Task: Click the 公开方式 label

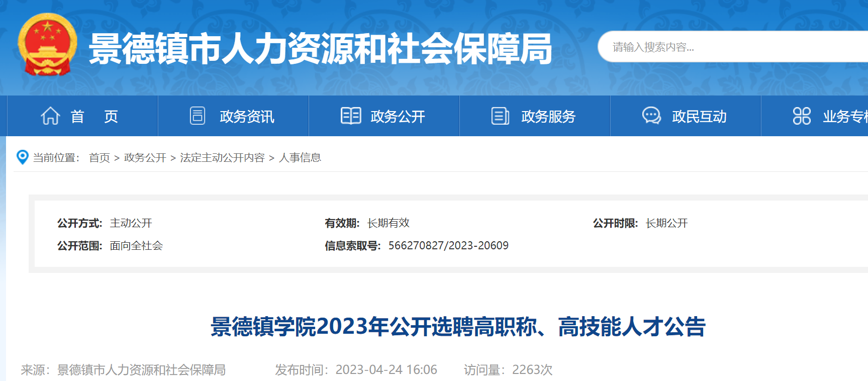Action: 80,223
